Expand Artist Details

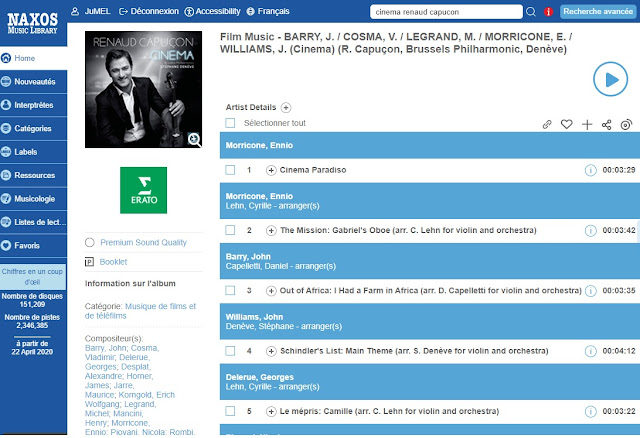(286, 108)
